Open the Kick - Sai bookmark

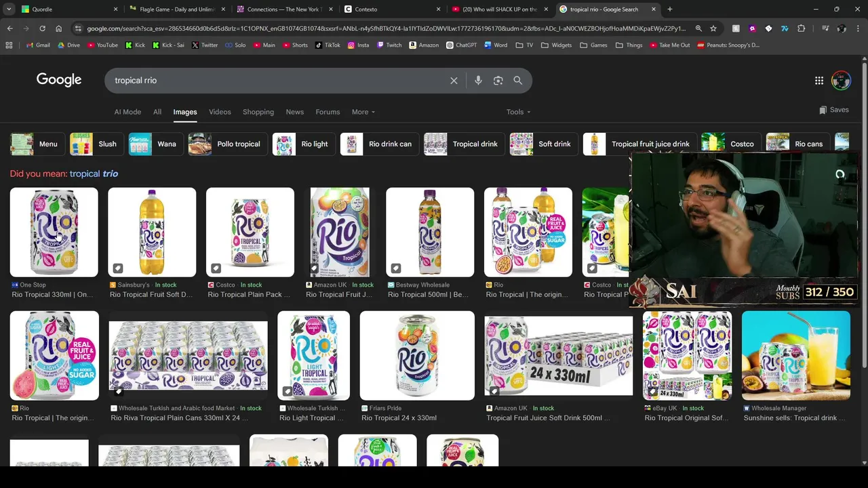coord(168,45)
